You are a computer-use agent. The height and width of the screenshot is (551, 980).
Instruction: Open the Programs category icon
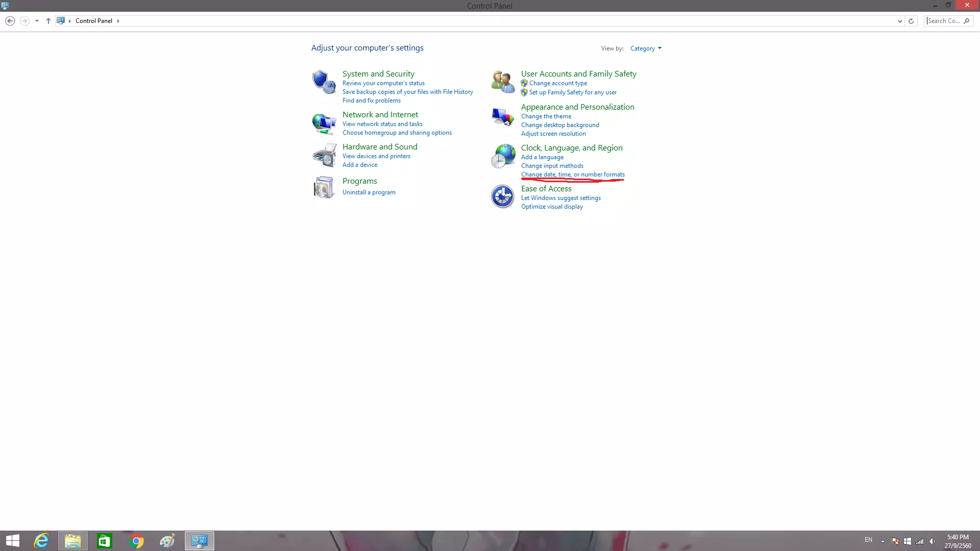(324, 187)
